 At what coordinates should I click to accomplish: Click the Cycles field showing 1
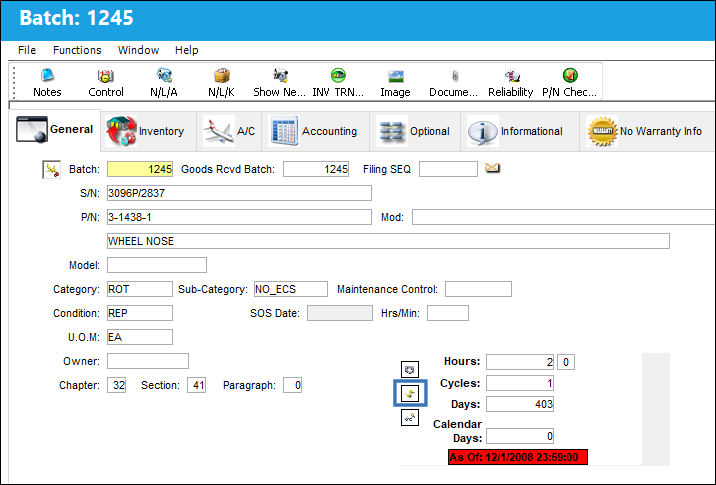520,383
